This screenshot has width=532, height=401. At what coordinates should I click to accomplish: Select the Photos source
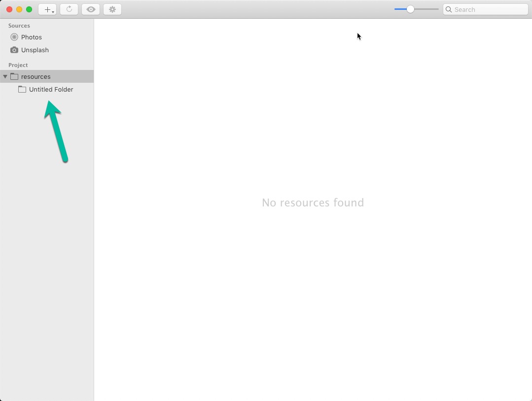(47, 37)
